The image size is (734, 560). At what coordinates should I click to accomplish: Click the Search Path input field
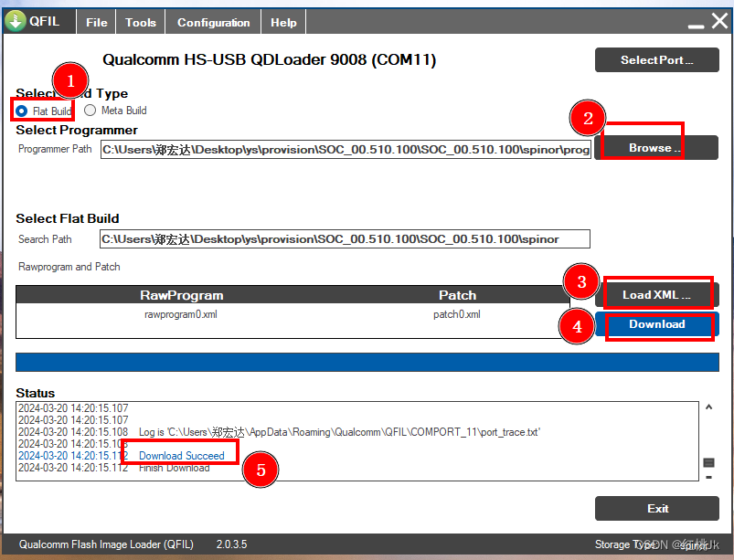[345, 239]
